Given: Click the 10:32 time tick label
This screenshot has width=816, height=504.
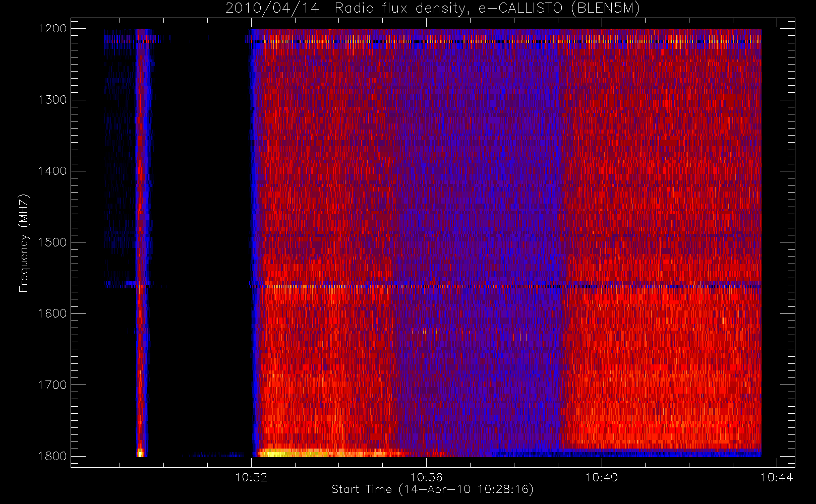Looking at the screenshot, I should click(251, 477).
